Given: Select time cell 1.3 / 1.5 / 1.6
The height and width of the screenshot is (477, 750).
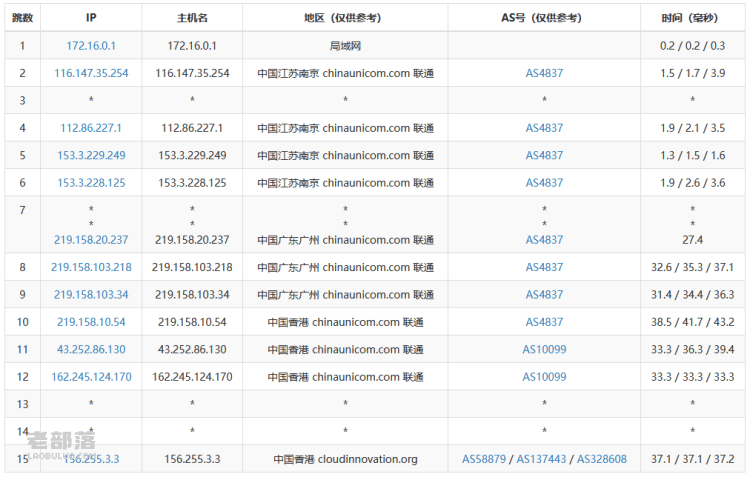Looking at the screenshot, I should (x=693, y=155).
